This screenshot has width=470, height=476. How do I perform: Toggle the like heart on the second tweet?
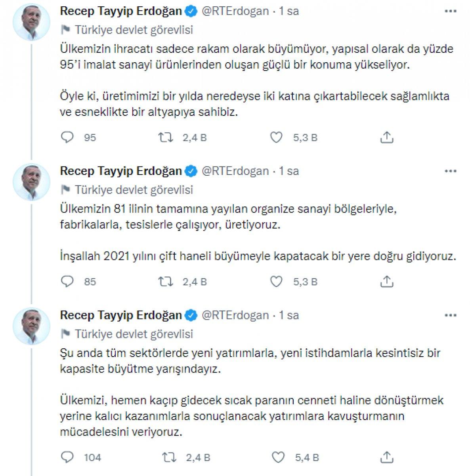(277, 282)
